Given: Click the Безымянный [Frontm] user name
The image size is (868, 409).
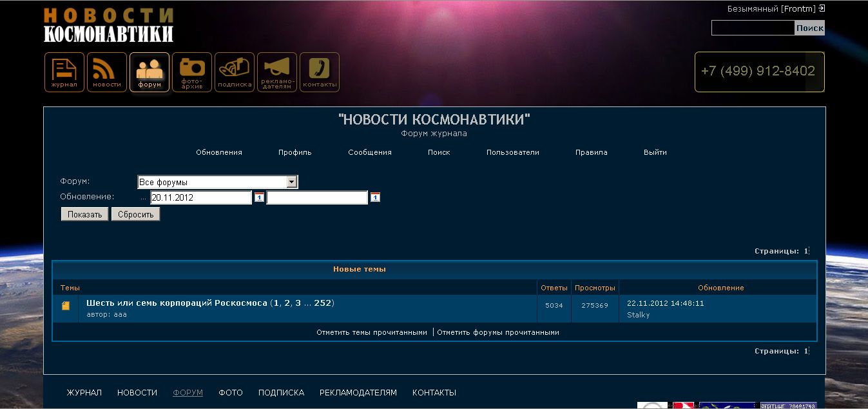Looking at the screenshot, I should pyautogui.click(x=771, y=9).
